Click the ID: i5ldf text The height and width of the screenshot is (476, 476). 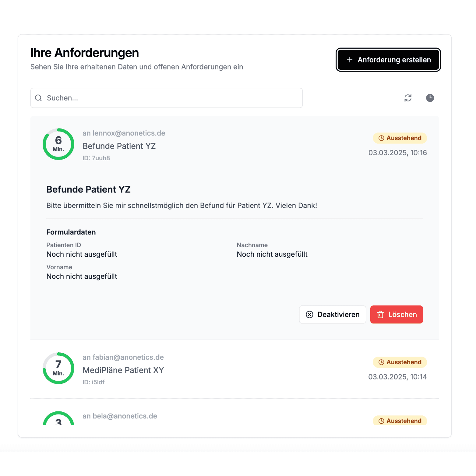tap(93, 382)
